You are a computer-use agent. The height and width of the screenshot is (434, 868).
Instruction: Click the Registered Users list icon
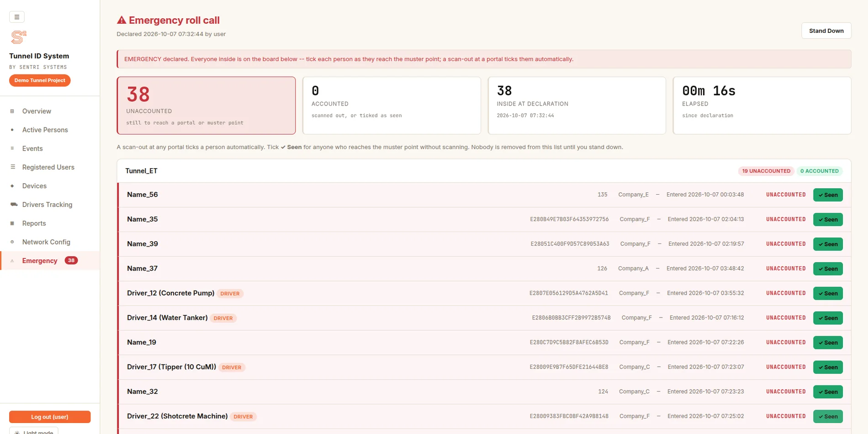click(x=12, y=167)
